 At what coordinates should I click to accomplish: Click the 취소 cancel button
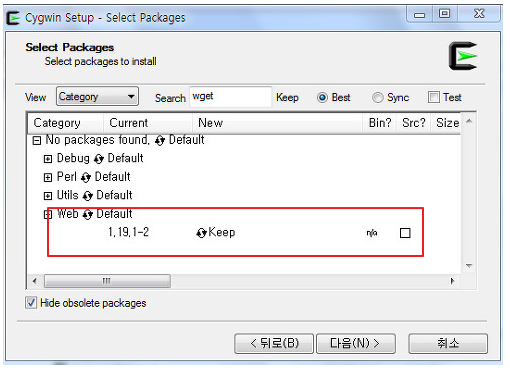click(x=448, y=343)
